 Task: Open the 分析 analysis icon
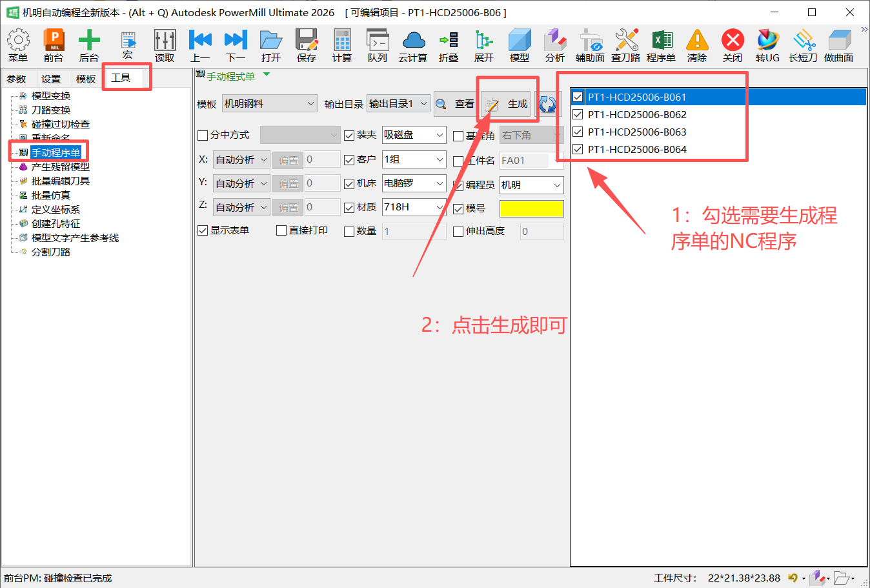point(555,40)
